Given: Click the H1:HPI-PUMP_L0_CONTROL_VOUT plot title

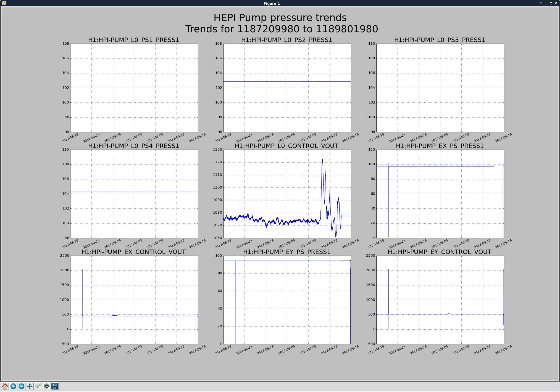Looking at the screenshot, I should pos(287,146).
